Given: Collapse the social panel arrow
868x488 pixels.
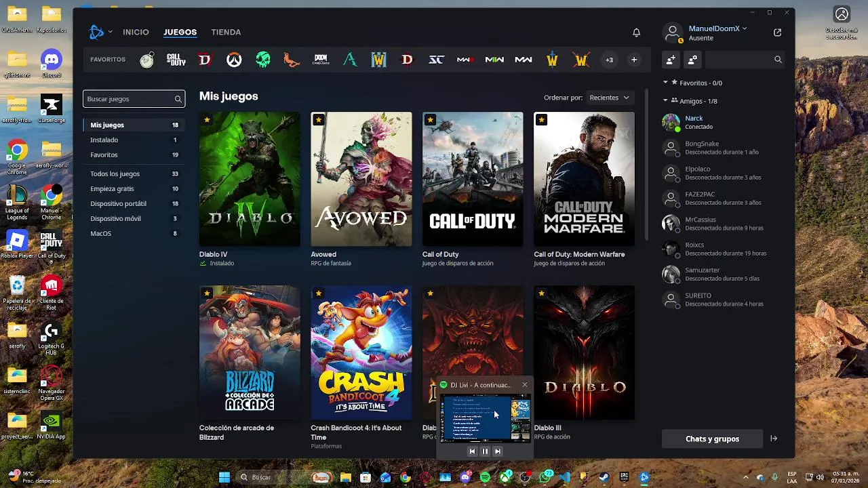Looking at the screenshot, I should point(774,439).
